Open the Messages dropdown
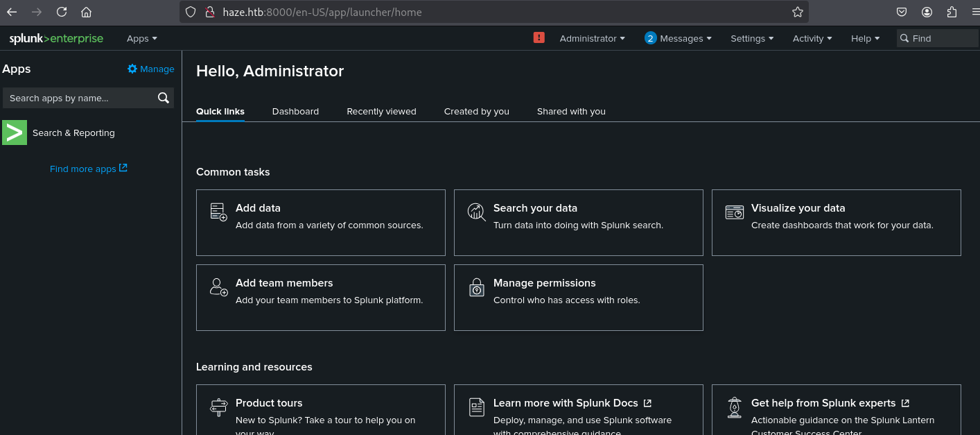This screenshot has width=980, height=435. (x=678, y=39)
